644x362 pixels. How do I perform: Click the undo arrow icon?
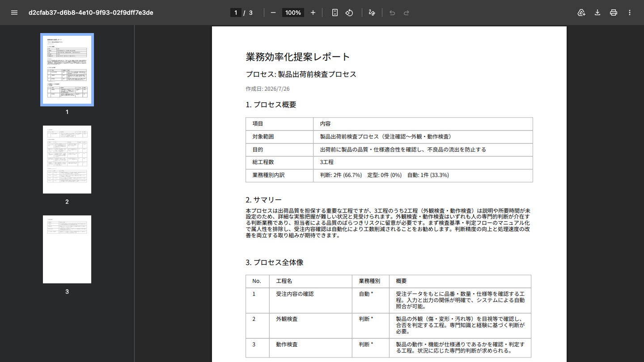(392, 13)
